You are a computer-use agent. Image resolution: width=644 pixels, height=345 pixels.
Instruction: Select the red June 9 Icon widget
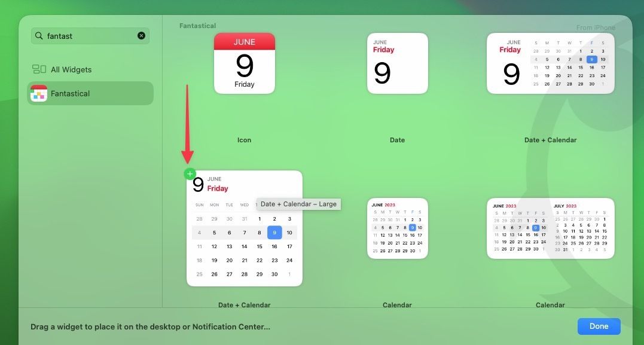(x=244, y=63)
